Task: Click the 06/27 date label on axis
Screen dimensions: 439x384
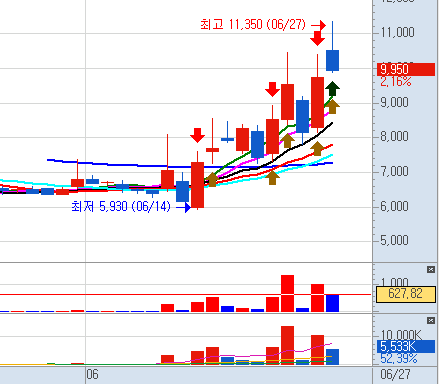Action: (x=395, y=375)
